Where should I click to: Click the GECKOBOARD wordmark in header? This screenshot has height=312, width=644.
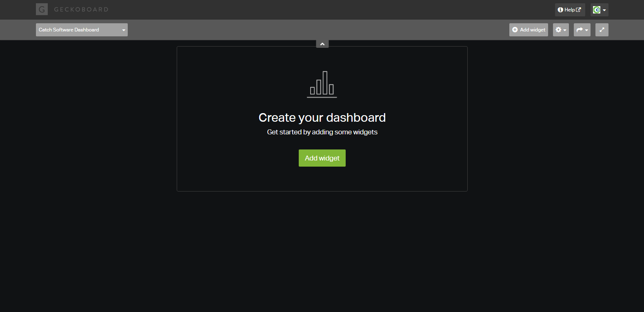[81, 9]
